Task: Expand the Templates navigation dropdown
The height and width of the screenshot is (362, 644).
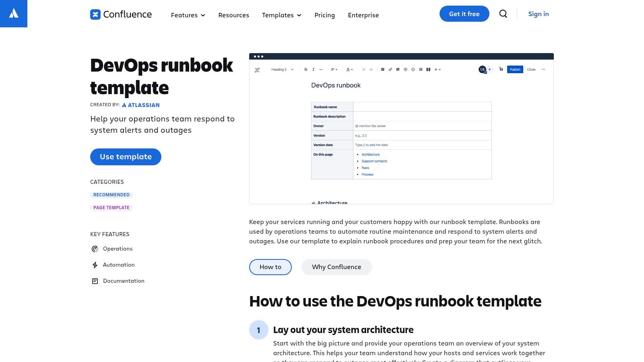Action: pyautogui.click(x=281, y=15)
